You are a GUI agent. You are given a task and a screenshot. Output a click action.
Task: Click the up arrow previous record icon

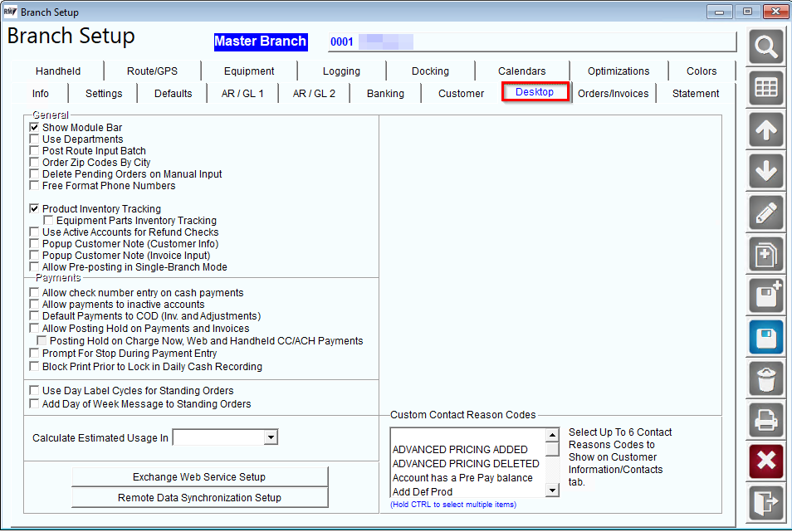[765, 129]
